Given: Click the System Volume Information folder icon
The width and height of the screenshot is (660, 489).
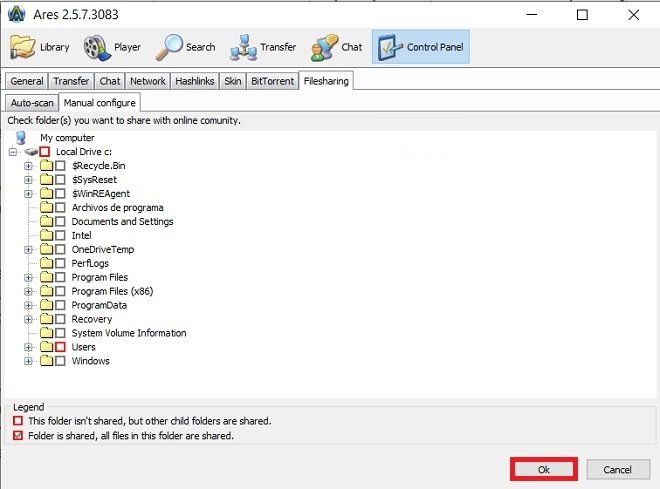Looking at the screenshot, I should [x=46, y=332].
